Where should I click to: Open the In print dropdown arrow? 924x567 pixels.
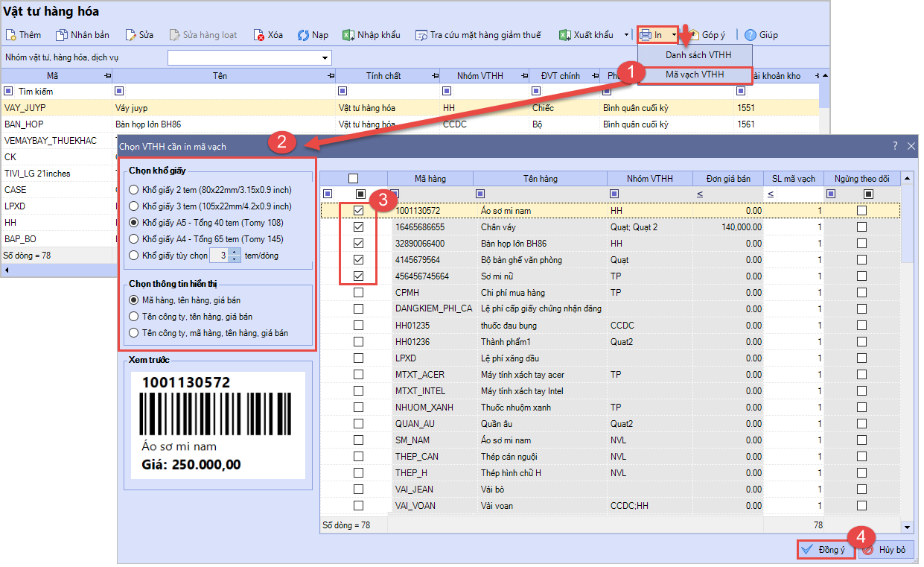pos(674,35)
